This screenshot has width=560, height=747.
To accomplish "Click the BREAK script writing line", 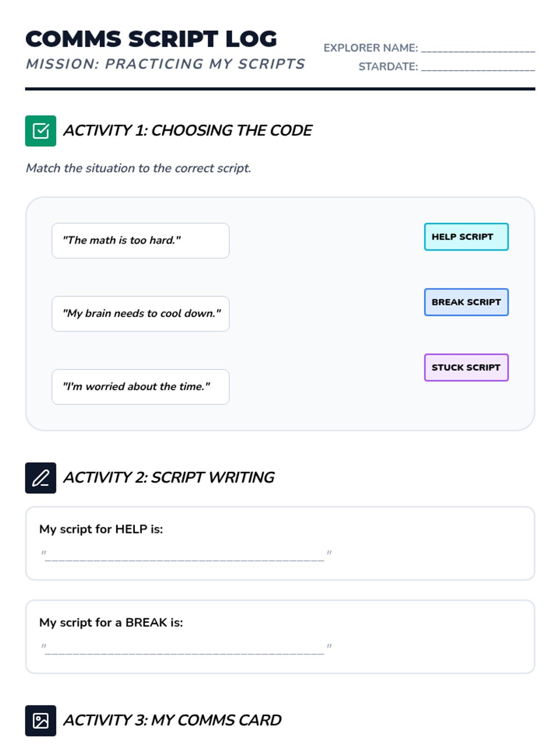I will pos(185,648).
